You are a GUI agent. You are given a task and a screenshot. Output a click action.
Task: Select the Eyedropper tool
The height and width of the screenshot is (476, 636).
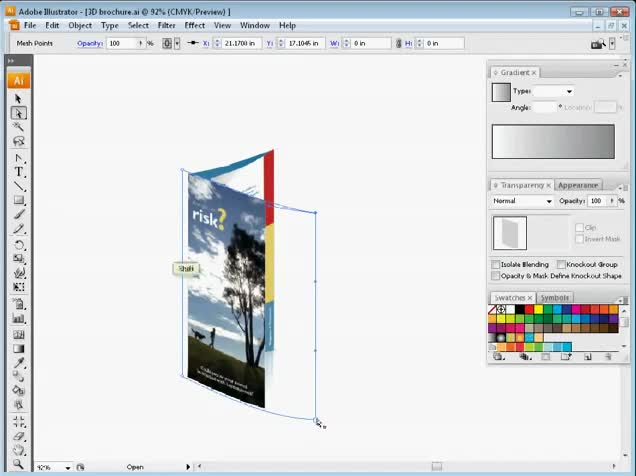(x=18, y=362)
